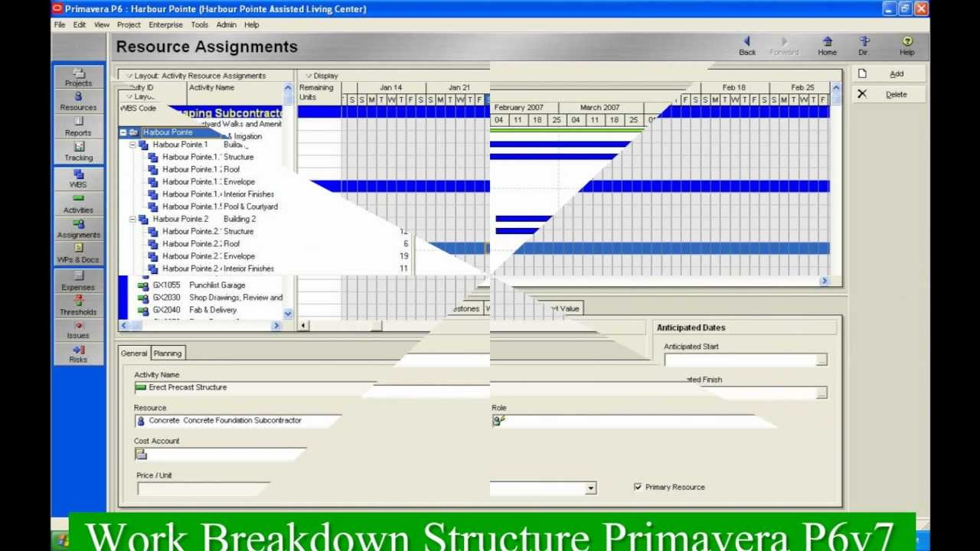Switch to the General tab
The image size is (980, 551).
click(x=134, y=354)
